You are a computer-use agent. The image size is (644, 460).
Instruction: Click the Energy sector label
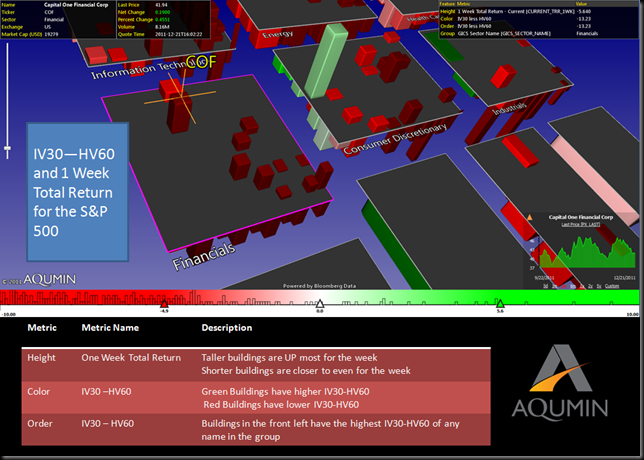tap(278, 34)
